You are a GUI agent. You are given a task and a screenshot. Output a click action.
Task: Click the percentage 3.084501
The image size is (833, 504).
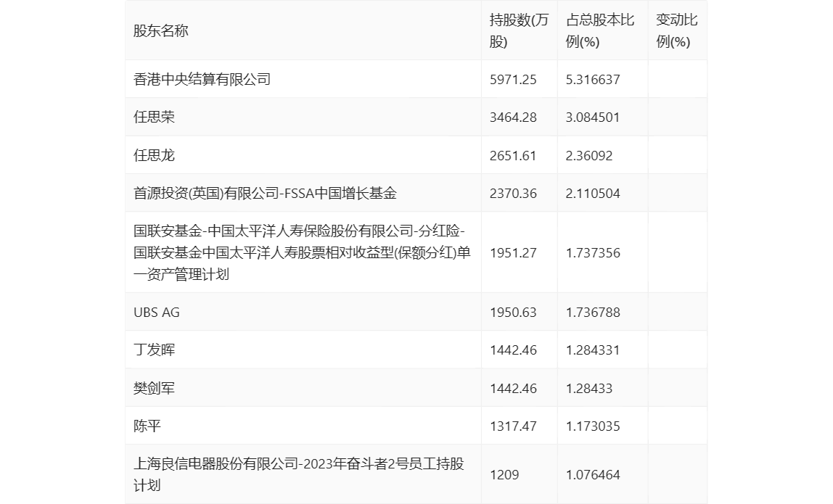(593, 117)
